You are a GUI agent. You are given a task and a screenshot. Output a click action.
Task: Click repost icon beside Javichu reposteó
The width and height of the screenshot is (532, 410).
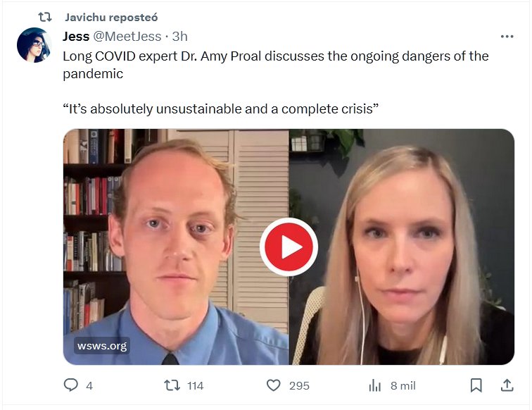[x=45, y=17]
